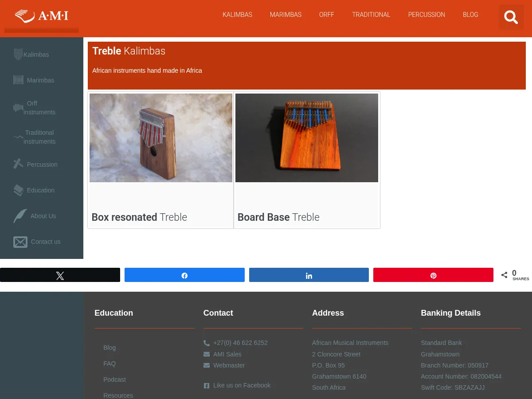Click the AMI Sales email link

click(x=227, y=354)
